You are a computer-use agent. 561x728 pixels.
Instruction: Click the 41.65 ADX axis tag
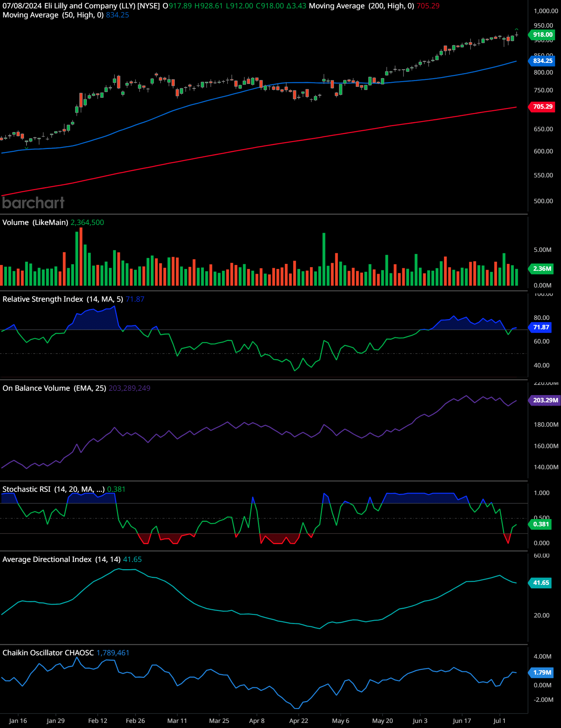(541, 583)
